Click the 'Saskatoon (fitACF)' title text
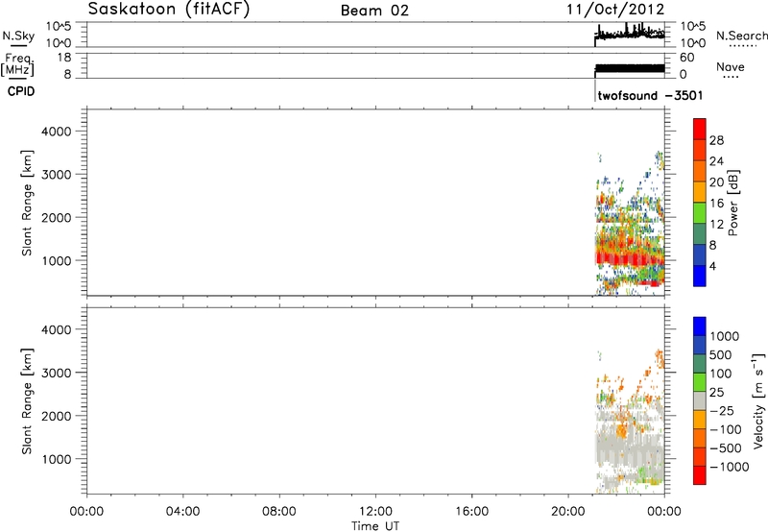768x532 pixels. click(169, 10)
